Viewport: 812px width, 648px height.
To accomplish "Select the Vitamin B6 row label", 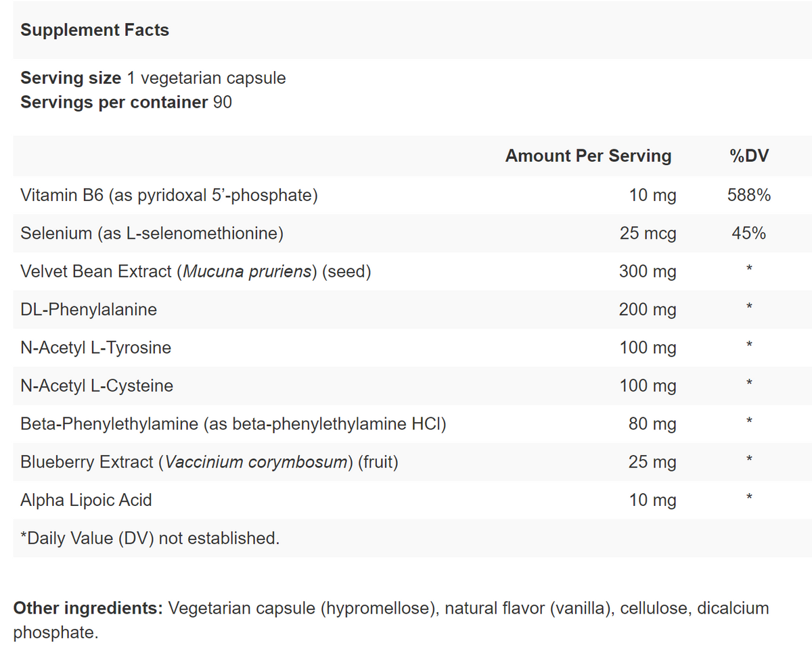I will [169, 195].
